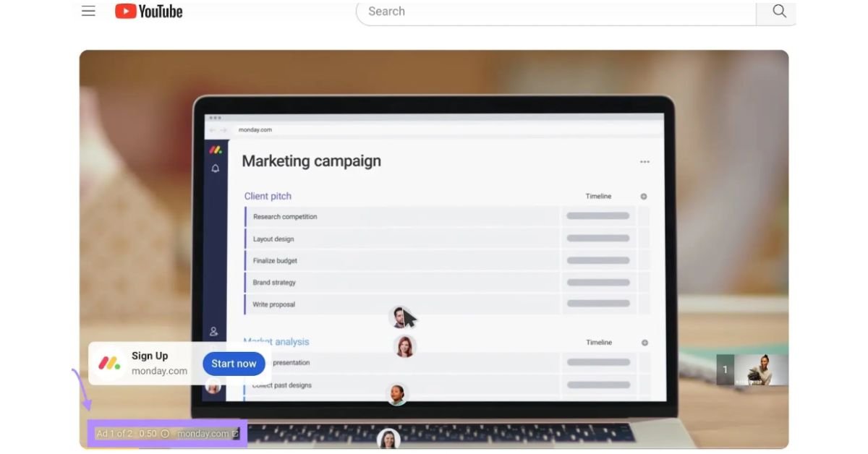The height and width of the screenshot is (454, 868).
Task: Click the monday.com logo in ad card
Action: coord(110,363)
